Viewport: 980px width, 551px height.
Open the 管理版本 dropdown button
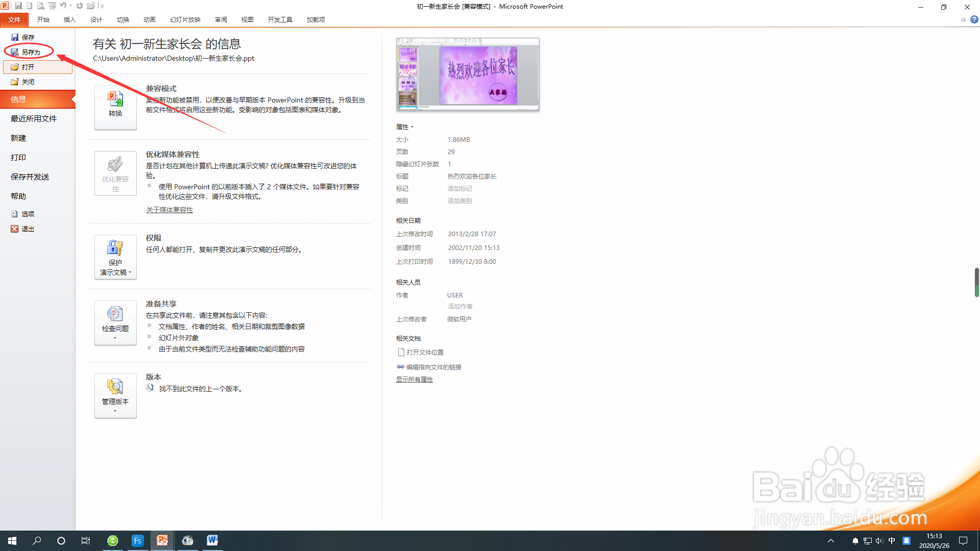[x=115, y=396]
